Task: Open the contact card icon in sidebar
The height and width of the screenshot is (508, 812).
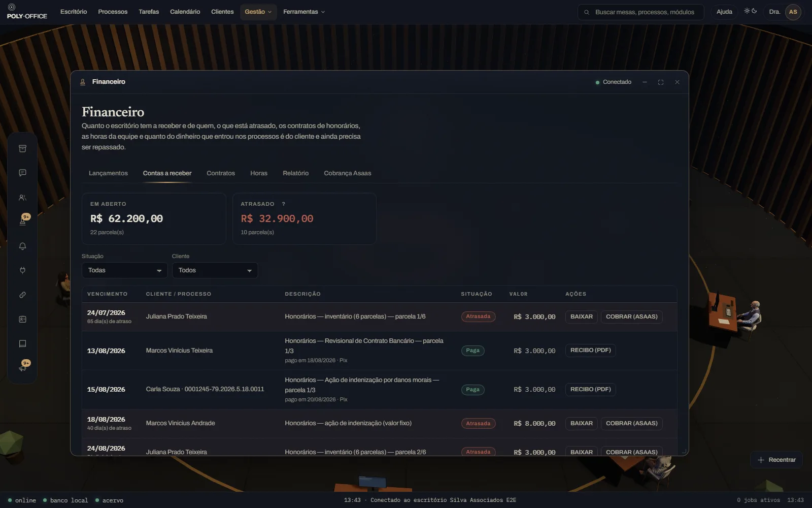Action: [22, 319]
